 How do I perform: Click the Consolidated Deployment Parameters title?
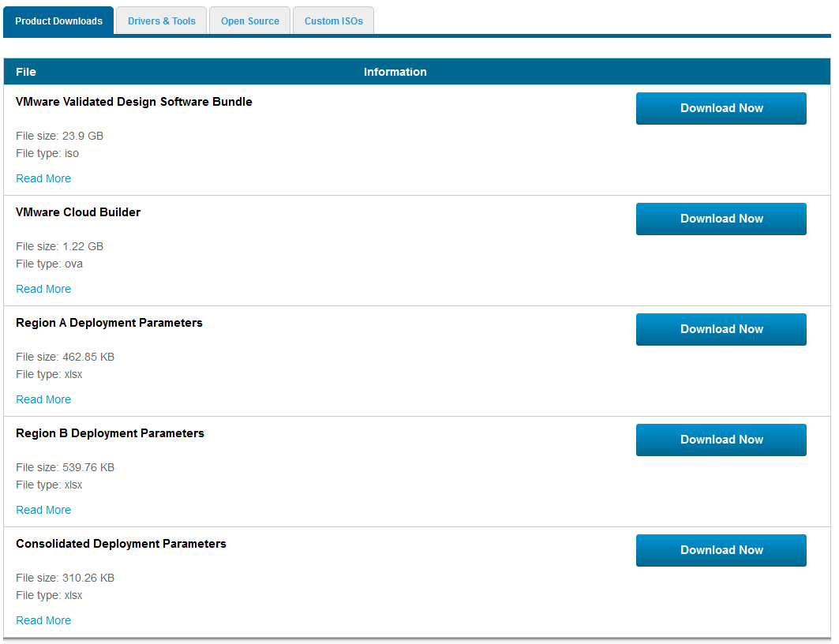121,544
